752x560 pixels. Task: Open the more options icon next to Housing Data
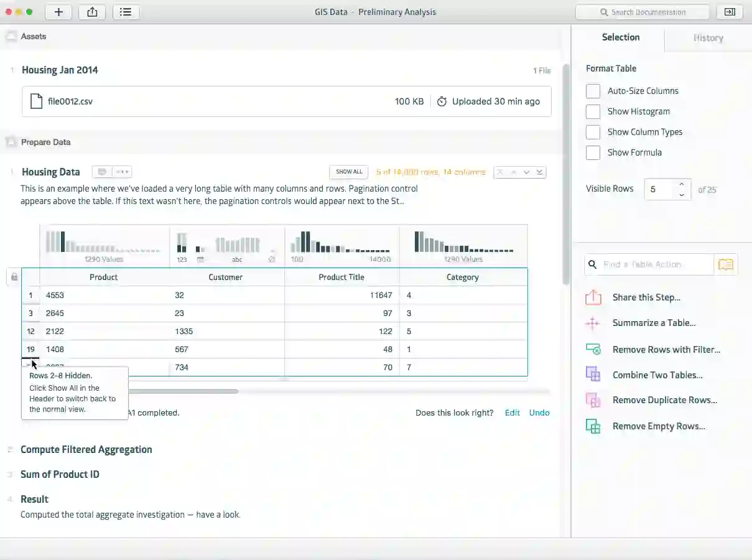tap(122, 172)
